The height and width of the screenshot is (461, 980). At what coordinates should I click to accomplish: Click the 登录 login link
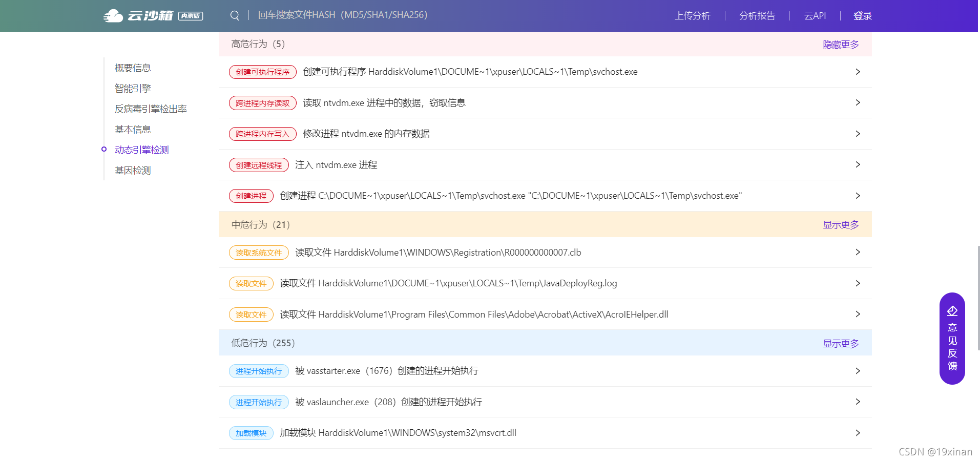pyautogui.click(x=863, y=16)
